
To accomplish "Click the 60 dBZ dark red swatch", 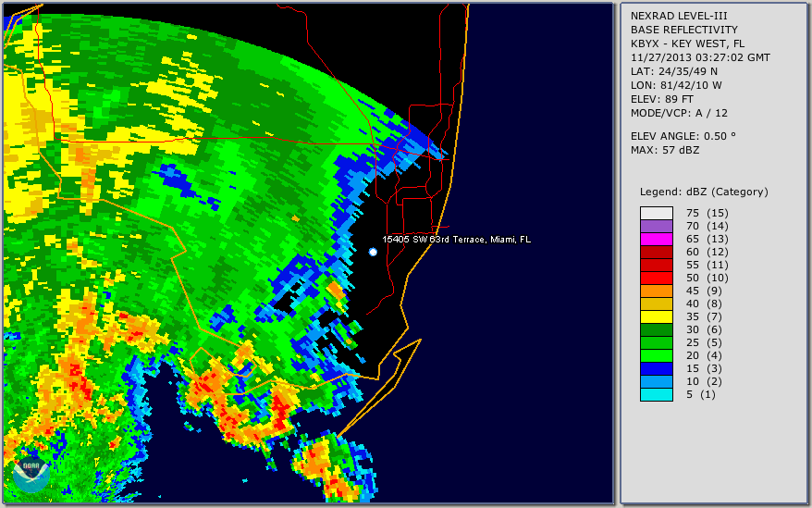I will [x=656, y=252].
